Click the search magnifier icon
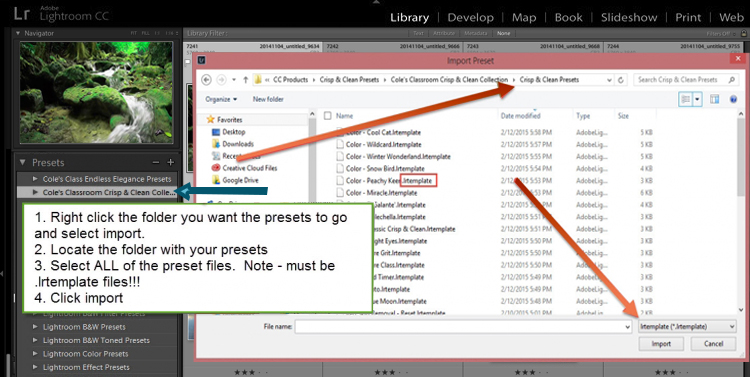The height and width of the screenshot is (377, 750). 732,80
